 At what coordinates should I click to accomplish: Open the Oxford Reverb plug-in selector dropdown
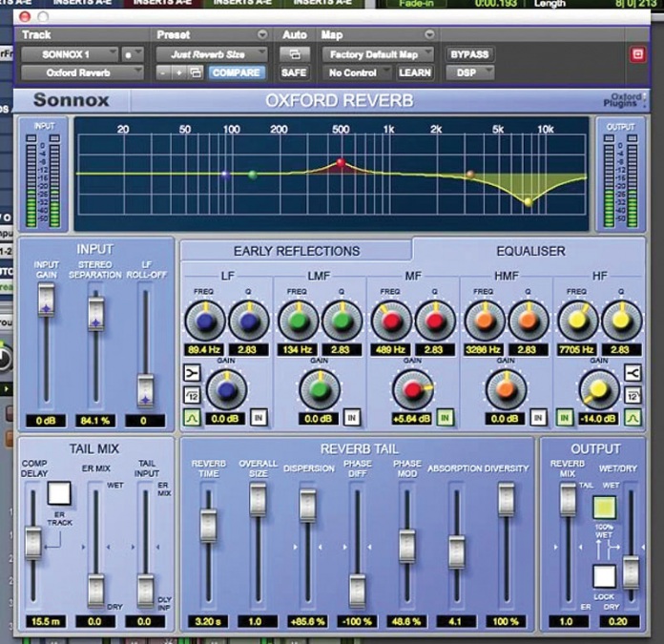coord(83,73)
